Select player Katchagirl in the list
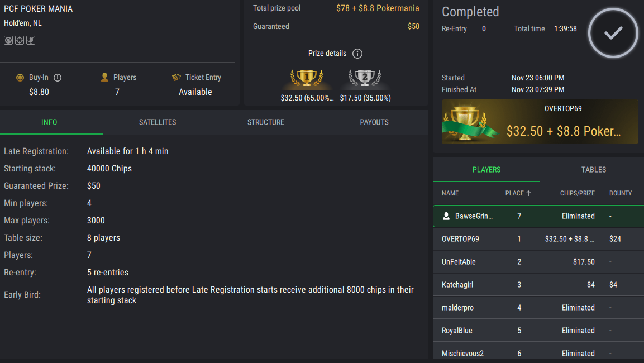Screen dimensions: 644x363 coord(538,285)
